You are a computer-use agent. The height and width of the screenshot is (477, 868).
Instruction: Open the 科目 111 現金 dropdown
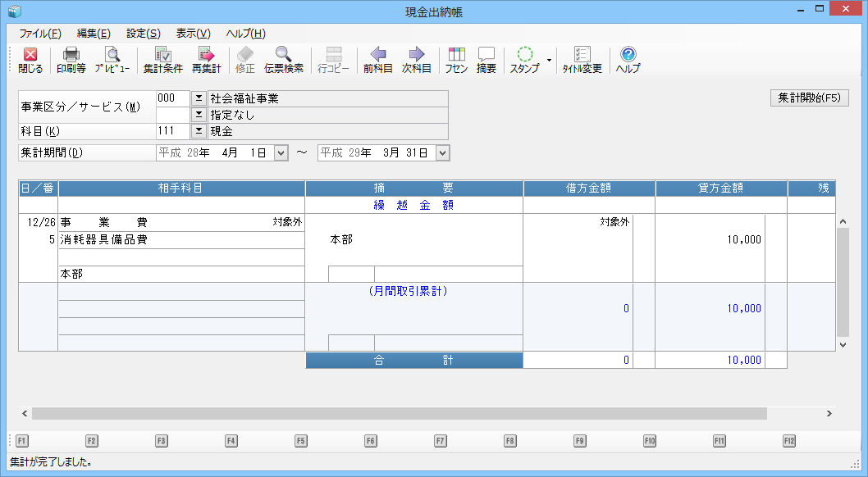tap(198, 131)
